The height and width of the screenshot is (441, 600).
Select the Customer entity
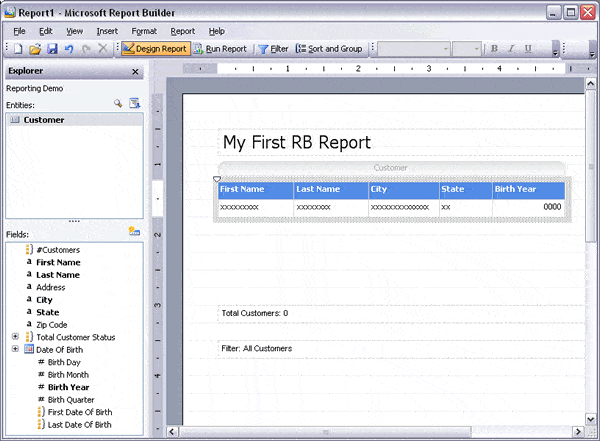click(x=44, y=120)
